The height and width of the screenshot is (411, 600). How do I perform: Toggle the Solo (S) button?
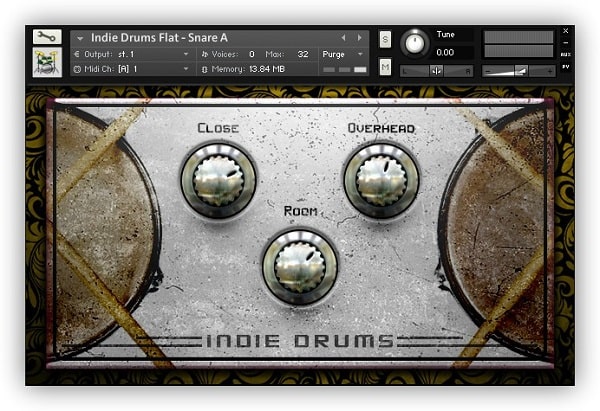[386, 38]
